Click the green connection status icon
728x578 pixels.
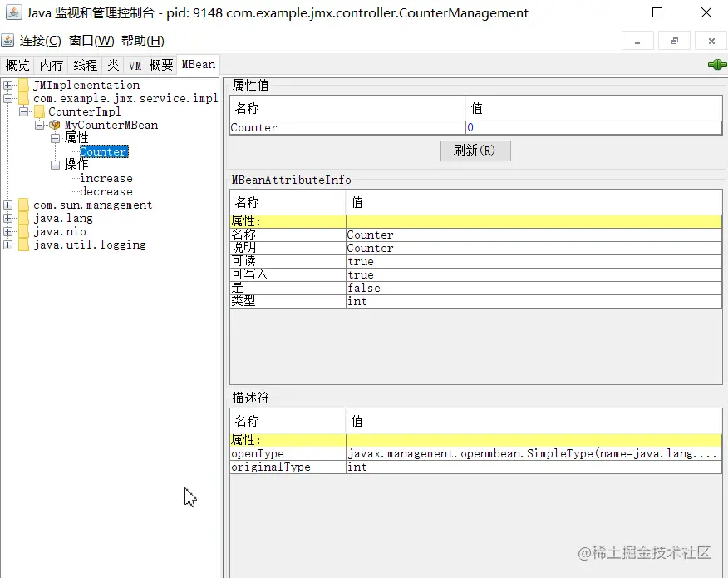pyautogui.click(x=717, y=65)
